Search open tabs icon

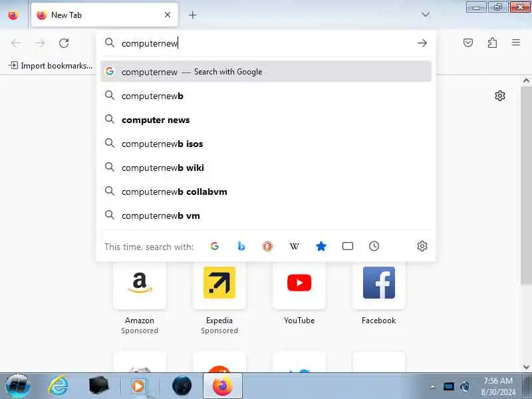coord(347,246)
